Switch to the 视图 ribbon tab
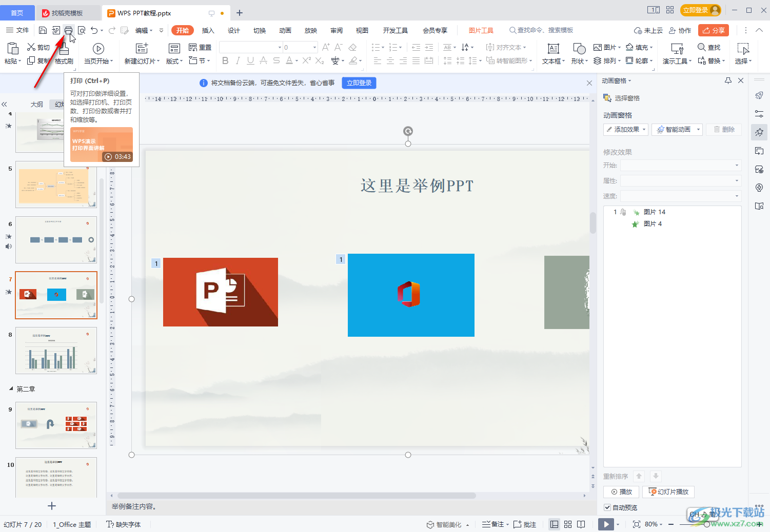 tap(362, 30)
